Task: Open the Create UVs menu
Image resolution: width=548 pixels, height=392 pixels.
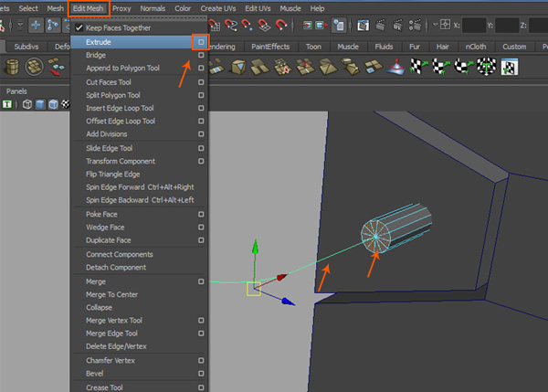Action: (220, 8)
